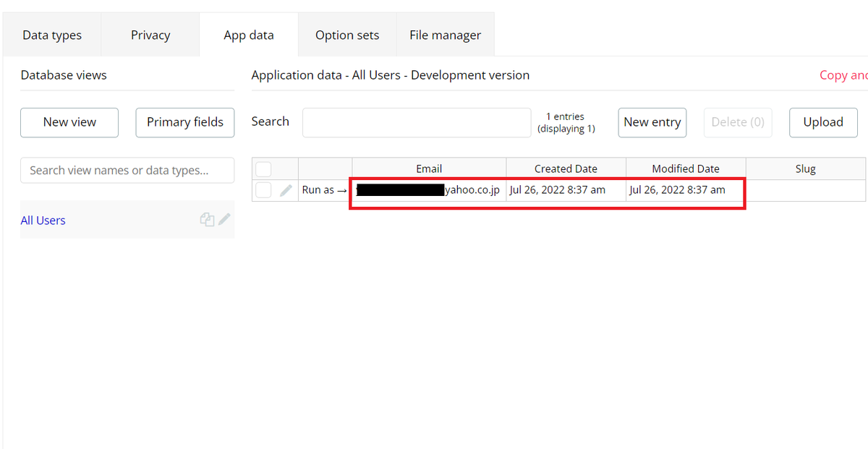868x449 pixels.
Task: Click the Created Date column header
Action: pos(566,168)
